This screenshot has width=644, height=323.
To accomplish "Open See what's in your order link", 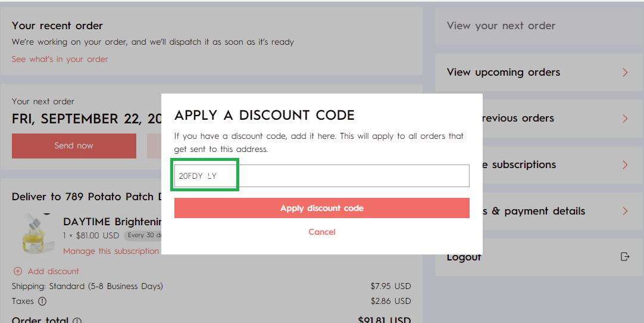I will point(60,59).
